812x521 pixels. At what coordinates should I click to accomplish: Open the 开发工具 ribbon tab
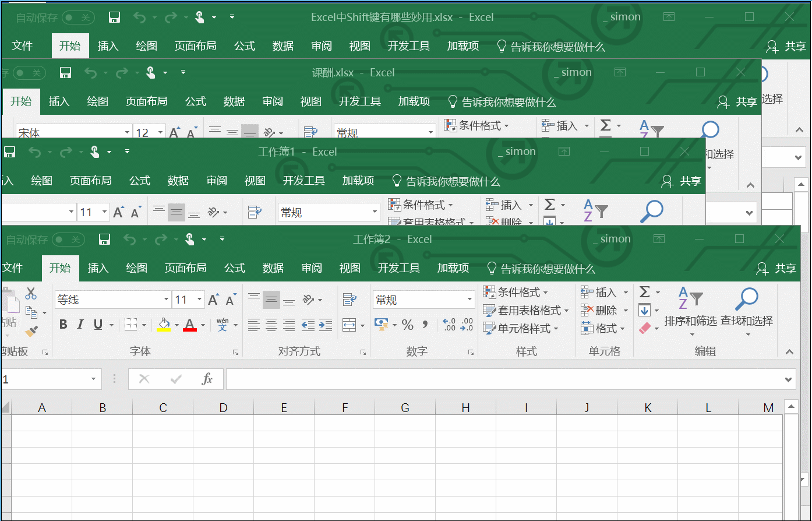(x=399, y=268)
